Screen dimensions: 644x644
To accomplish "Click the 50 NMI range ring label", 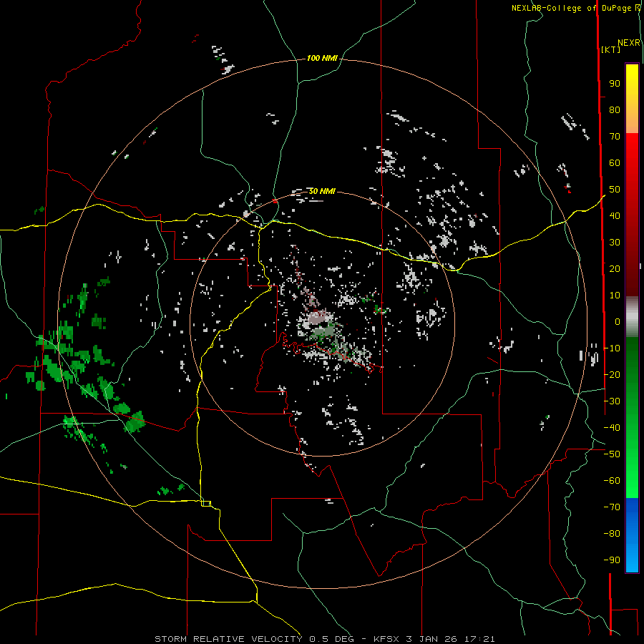I will [x=322, y=191].
